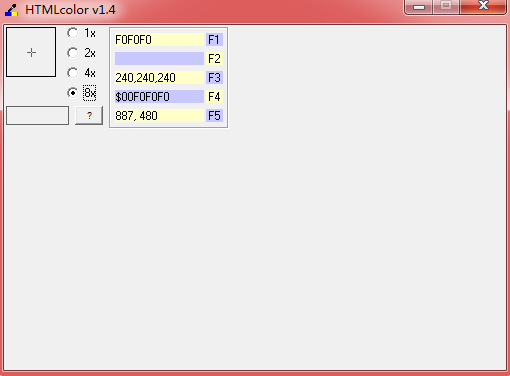Click the magnifier preview box with crosshair

click(x=31, y=52)
